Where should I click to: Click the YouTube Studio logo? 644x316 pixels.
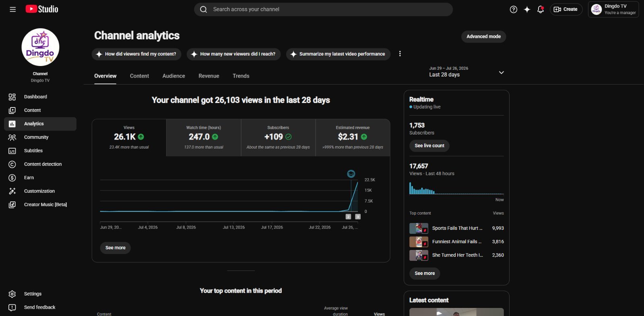(x=42, y=9)
